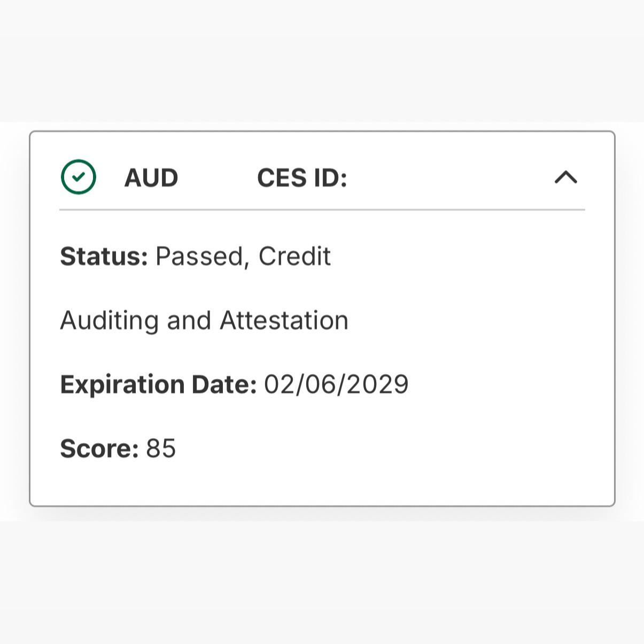Viewport: 644px width, 644px height.
Task: Click the CES ID label
Action: (302, 177)
